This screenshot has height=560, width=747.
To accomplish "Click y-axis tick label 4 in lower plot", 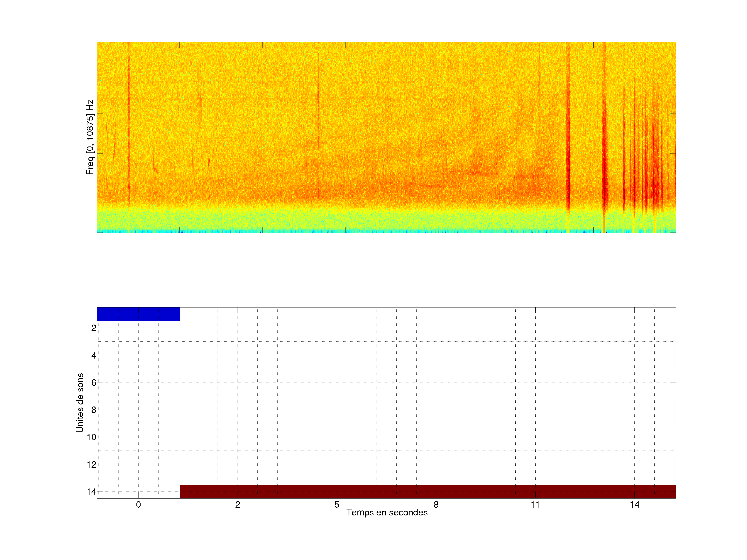I will (94, 355).
